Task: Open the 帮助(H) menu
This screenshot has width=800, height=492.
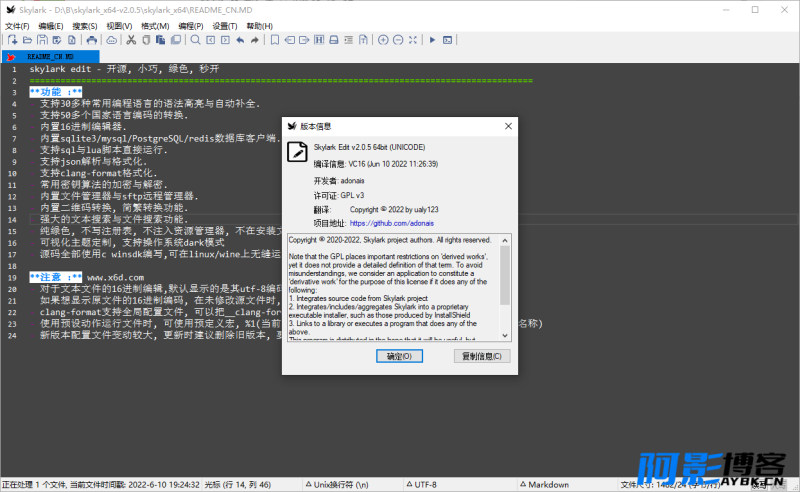Action: (260, 26)
